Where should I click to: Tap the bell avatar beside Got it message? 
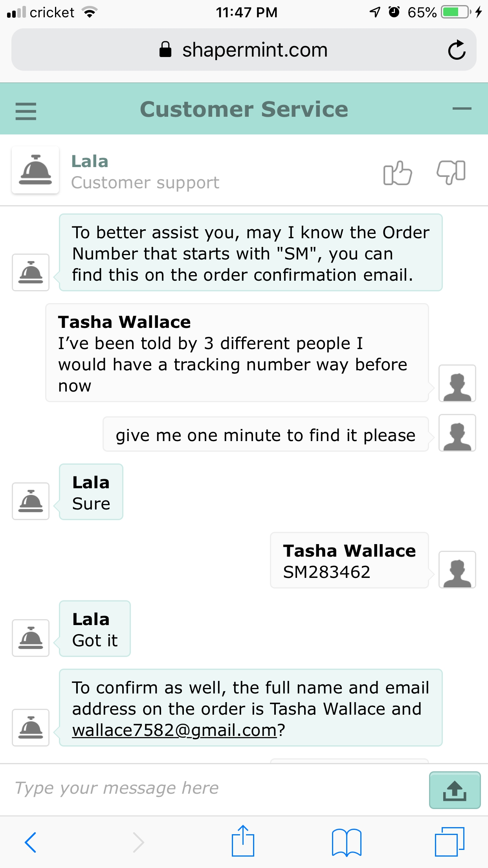[x=31, y=638]
